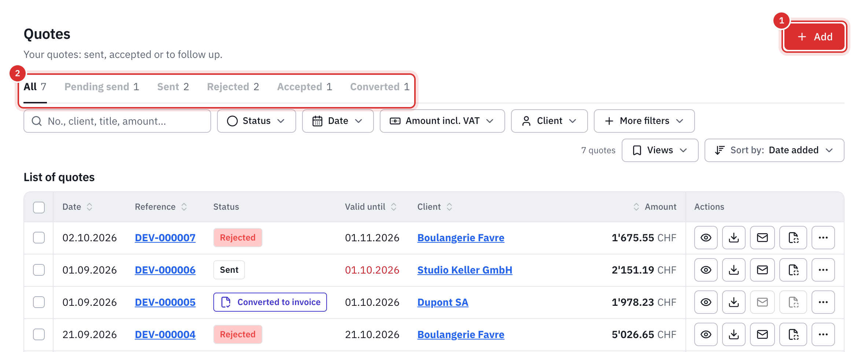The image size is (868, 352).
Task: Download quote DEV-000005
Action: [x=733, y=302]
